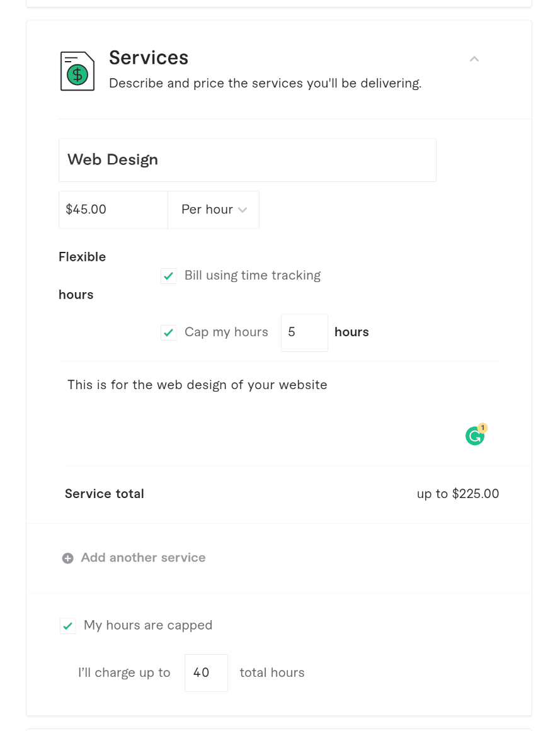Image resolution: width=560 pixels, height=731 pixels.
Task: Click the total hours field showing 40
Action: click(206, 672)
